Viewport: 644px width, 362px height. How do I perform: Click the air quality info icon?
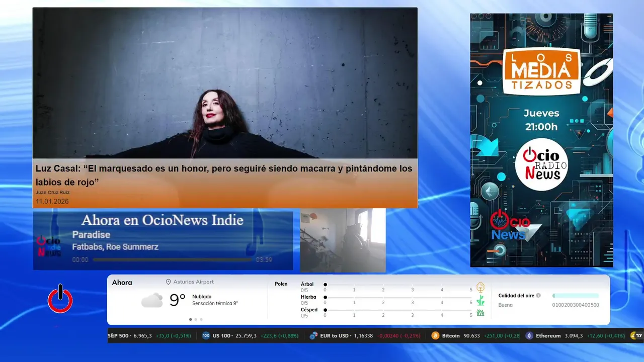tap(538, 296)
